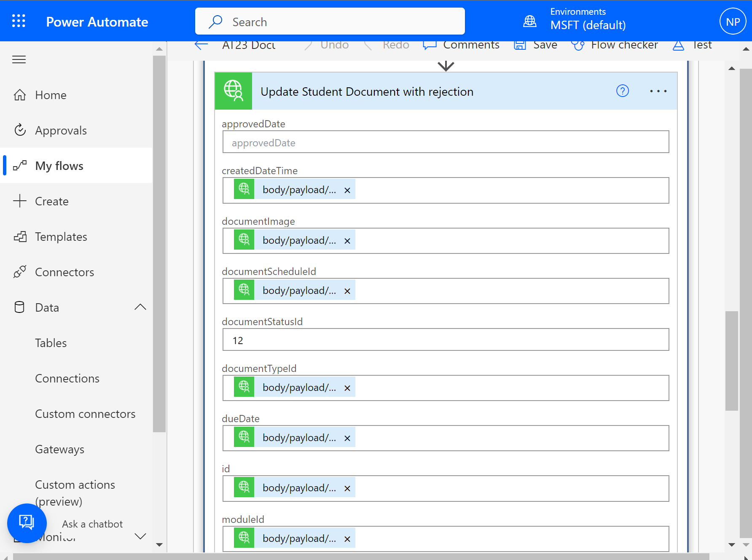This screenshot has height=560, width=752.
Task: Remove the dueDate dynamic content token
Action: [x=347, y=438]
